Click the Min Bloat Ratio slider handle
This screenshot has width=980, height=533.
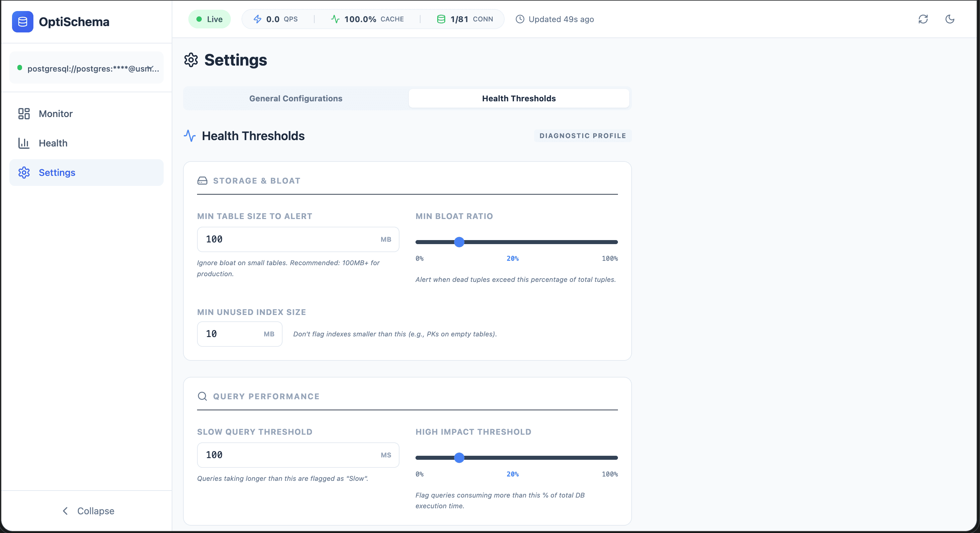tap(459, 242)
